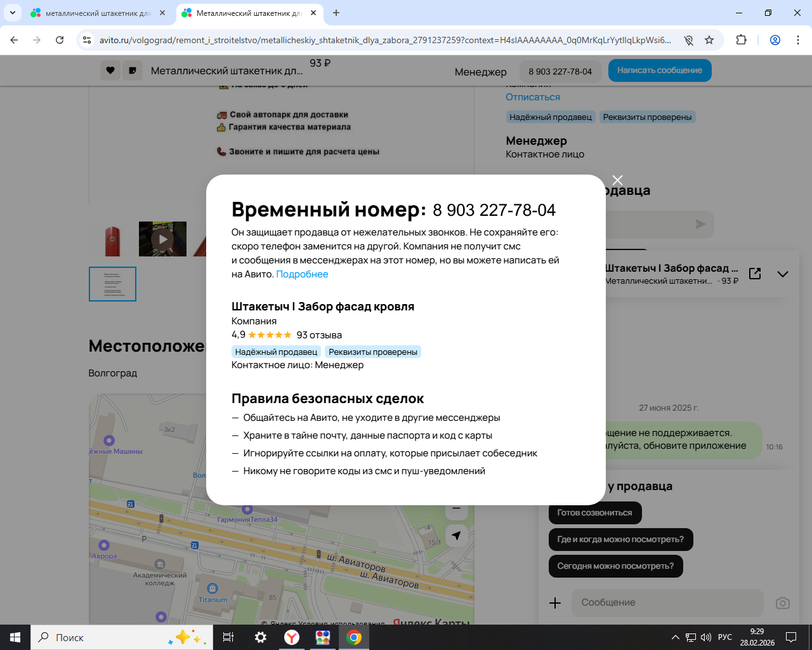Click the Отписаться link
The image size is (812, 650).
tap(533, 97)
